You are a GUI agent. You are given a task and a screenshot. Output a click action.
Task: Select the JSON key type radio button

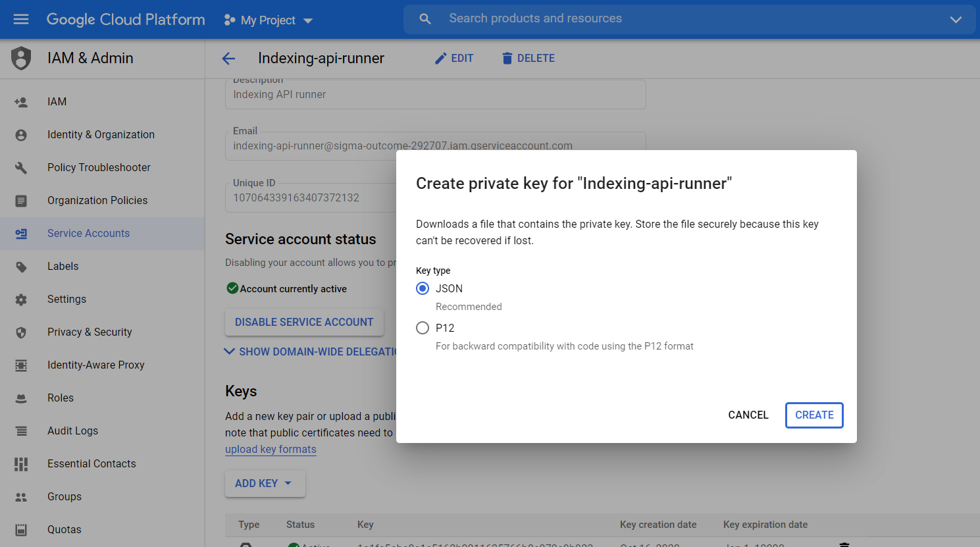(423, 288)
